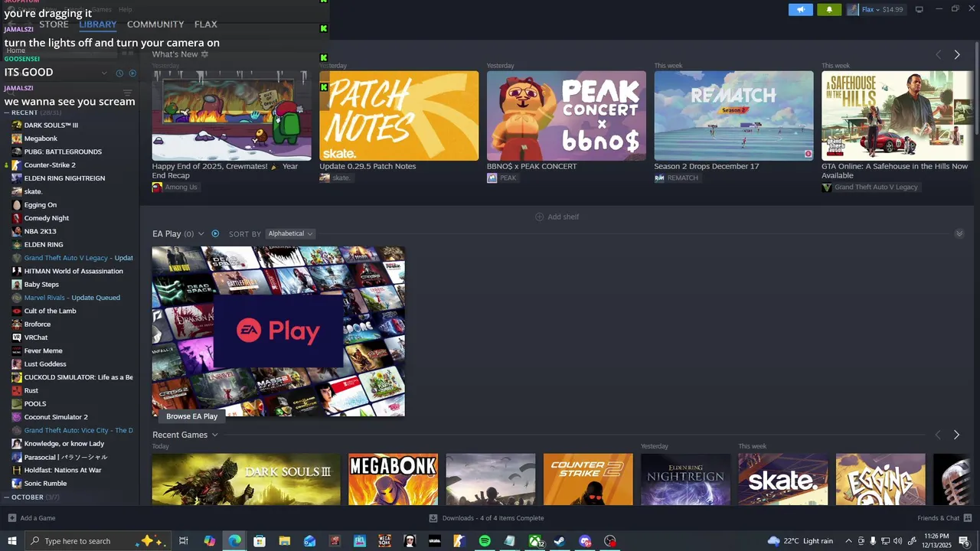The width and height of the screenshot is (980, 551).
Task: Select Counter-Strike 2 cover in Recent Games
Action: pos(588,479)
